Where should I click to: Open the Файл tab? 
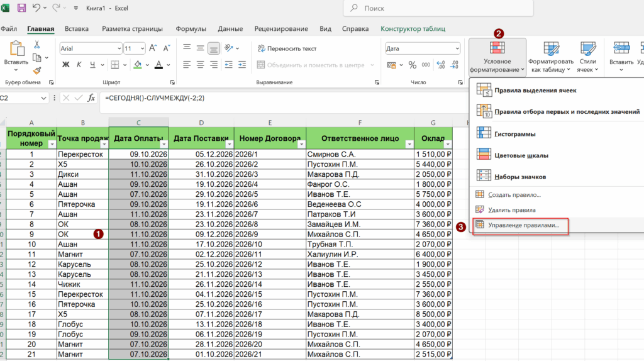9,29
